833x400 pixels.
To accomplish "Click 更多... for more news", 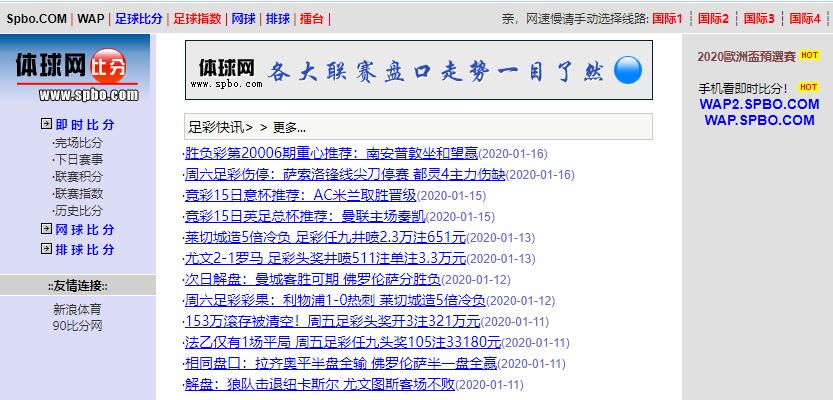I will [289, 127].
